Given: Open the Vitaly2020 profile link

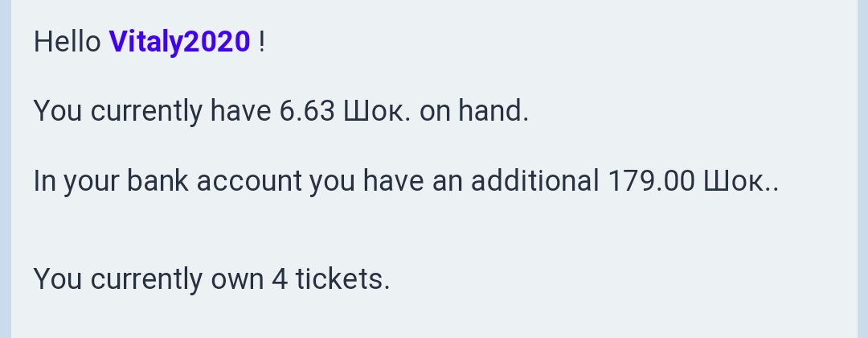Looking at the screenshot, I should pos(179,42).
